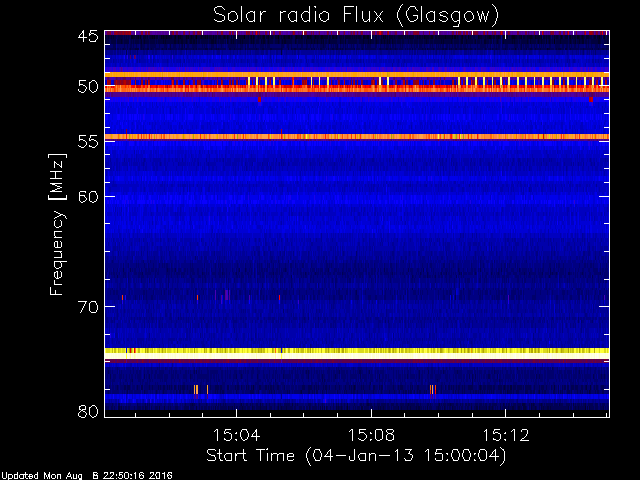Select the 55 MHz frequency tick label

(x=88, y=142)
